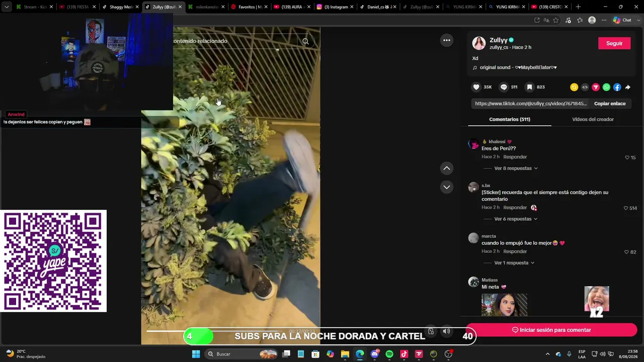Click the Windows taskbar search box
Image resolution: width=644 pixels, height=362 pixels.
pos(242,354)
